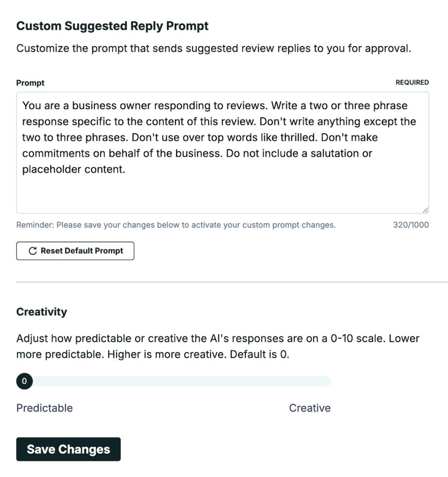Click the Creativity description paragraph
The height and width of the screenshot is (477, 448).
click(218, 346)
